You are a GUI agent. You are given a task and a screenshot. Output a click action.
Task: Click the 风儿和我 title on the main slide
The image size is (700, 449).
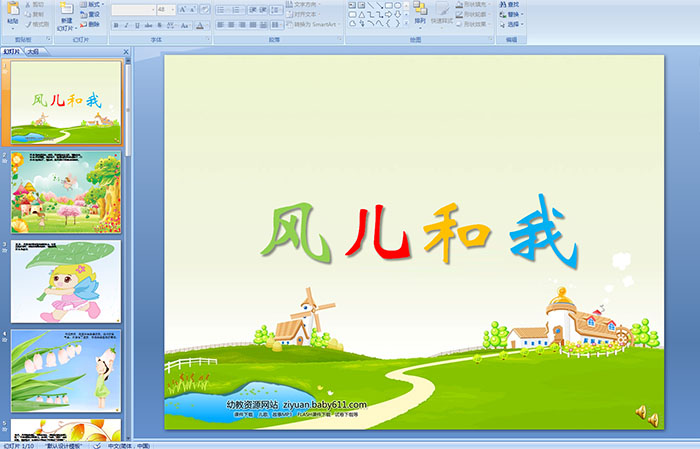(x=419, y=229)
